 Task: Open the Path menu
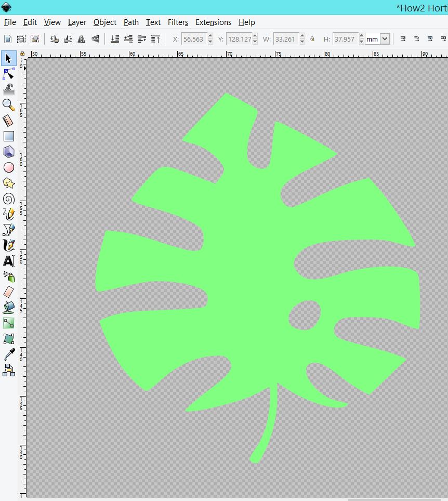pyautogui.click(x=131, y=22)
